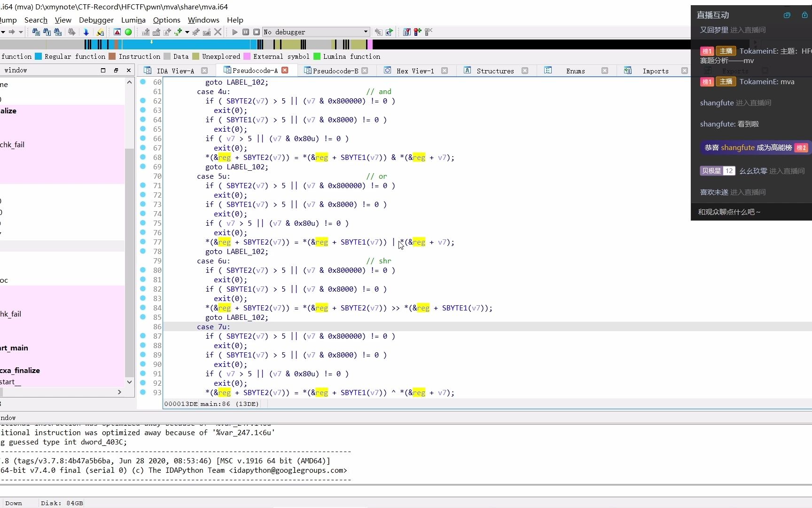Click the search byte sequence binoculars icon
The image size is (812, 508).
coord(58,32)
